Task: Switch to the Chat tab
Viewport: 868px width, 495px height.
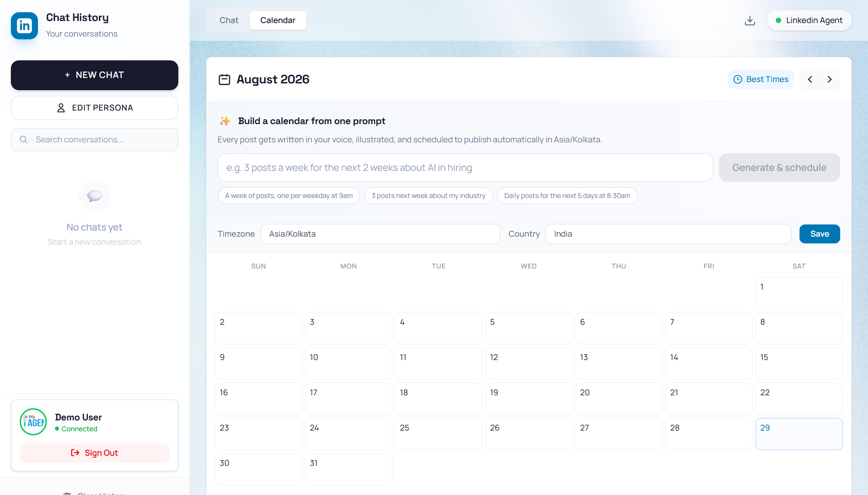Action: click(x=229, y=20)
